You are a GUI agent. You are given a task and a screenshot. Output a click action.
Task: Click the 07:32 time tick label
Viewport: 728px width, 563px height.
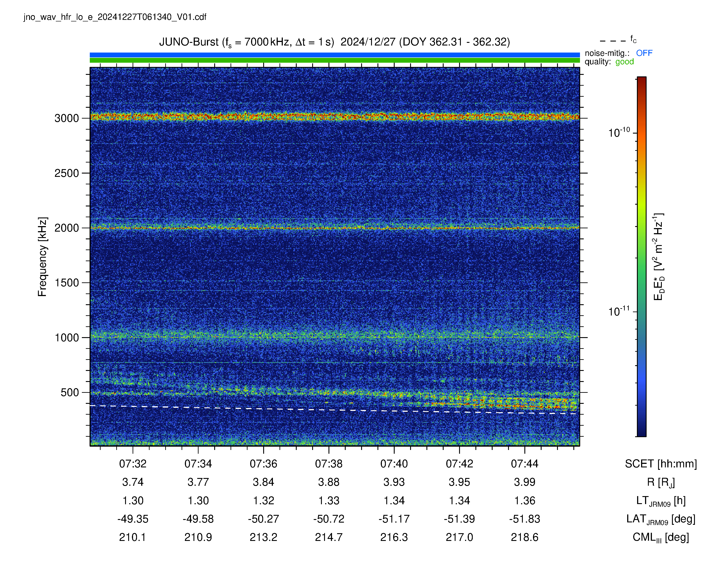click(x=133, y=464)
